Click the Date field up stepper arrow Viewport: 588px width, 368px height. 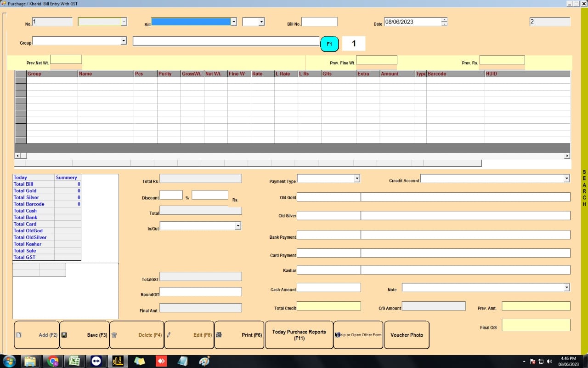(x=443, y=19)
